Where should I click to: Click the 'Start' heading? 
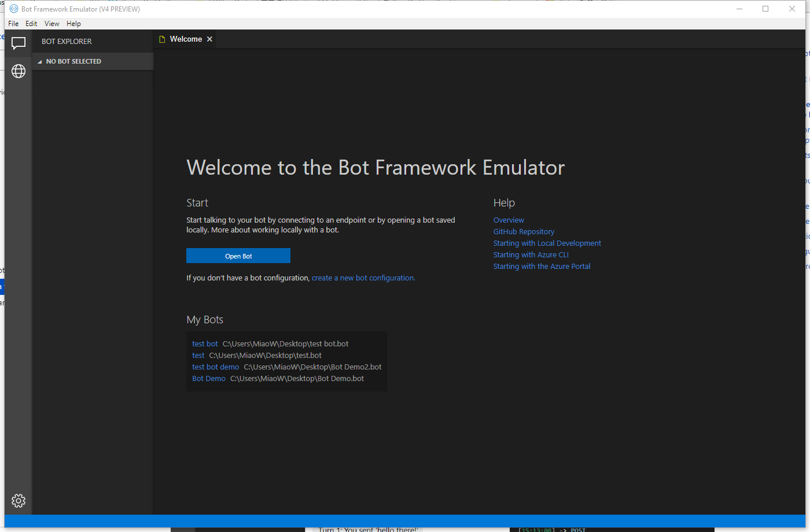(197, 203)
